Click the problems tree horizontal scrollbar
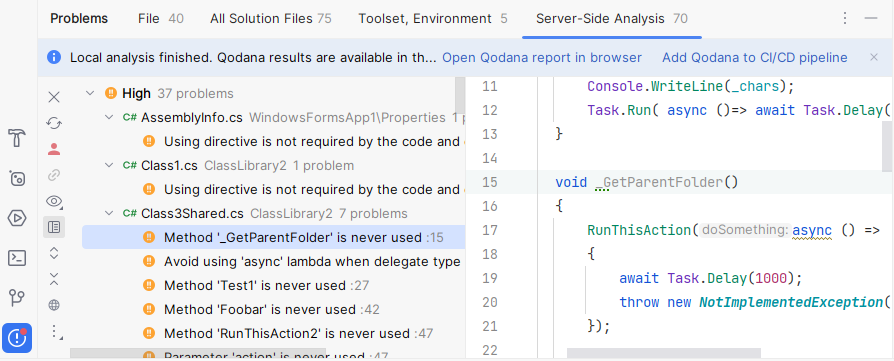This screenshot has width=894, height=361. pyautogui.click(x=198, y=354)
